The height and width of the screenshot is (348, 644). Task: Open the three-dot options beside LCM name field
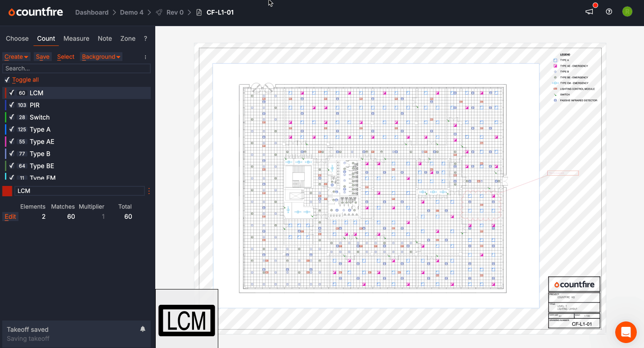tap(149, 191)
